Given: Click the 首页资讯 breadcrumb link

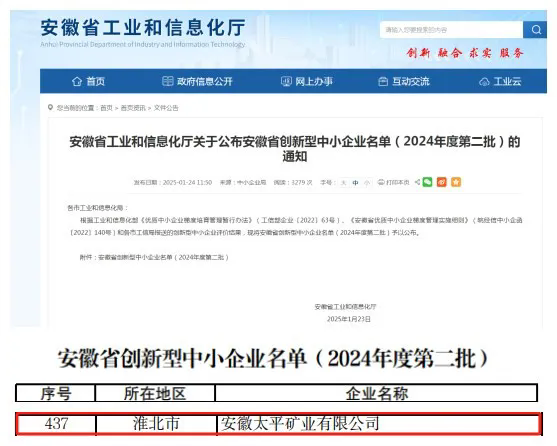Looking at the screenshot, I should coord(133,108).
